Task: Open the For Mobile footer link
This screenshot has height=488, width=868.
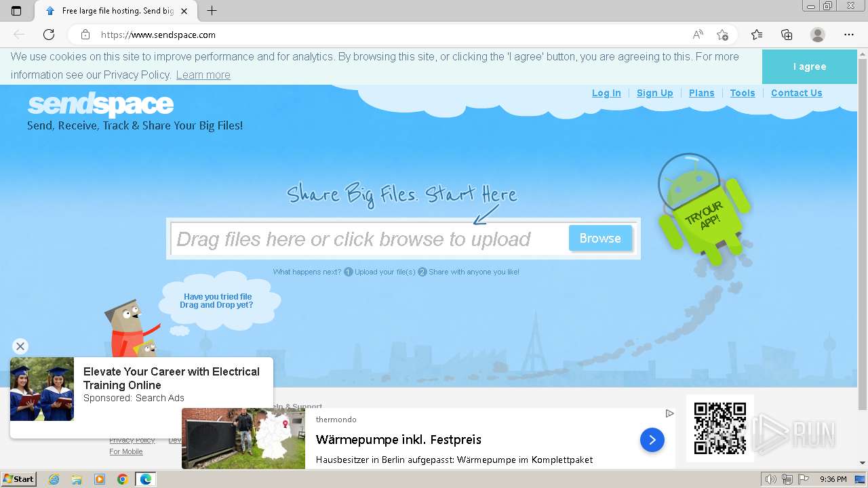Action: point(126,451)
